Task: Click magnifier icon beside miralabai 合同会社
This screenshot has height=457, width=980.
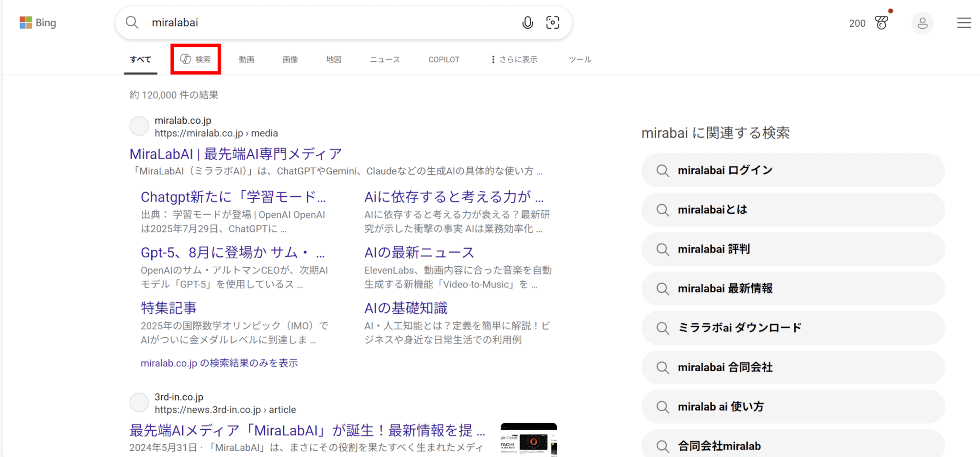Action: coord(663,367)
